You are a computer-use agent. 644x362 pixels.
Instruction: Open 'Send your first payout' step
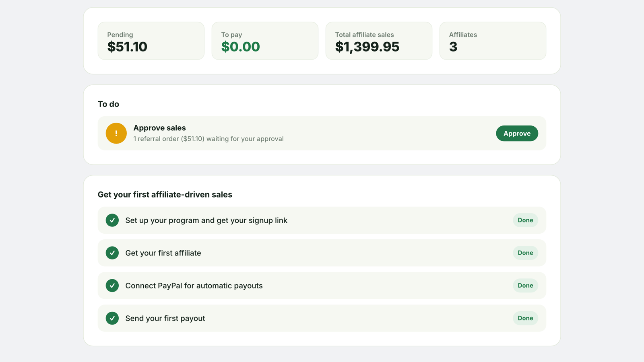pos(322,318)
